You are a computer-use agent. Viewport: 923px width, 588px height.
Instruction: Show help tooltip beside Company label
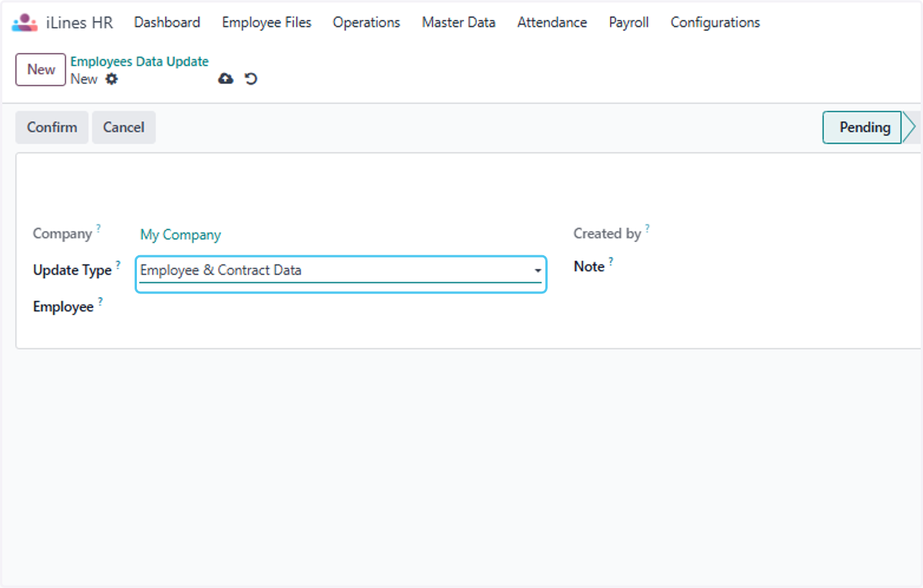click(98, 228)
